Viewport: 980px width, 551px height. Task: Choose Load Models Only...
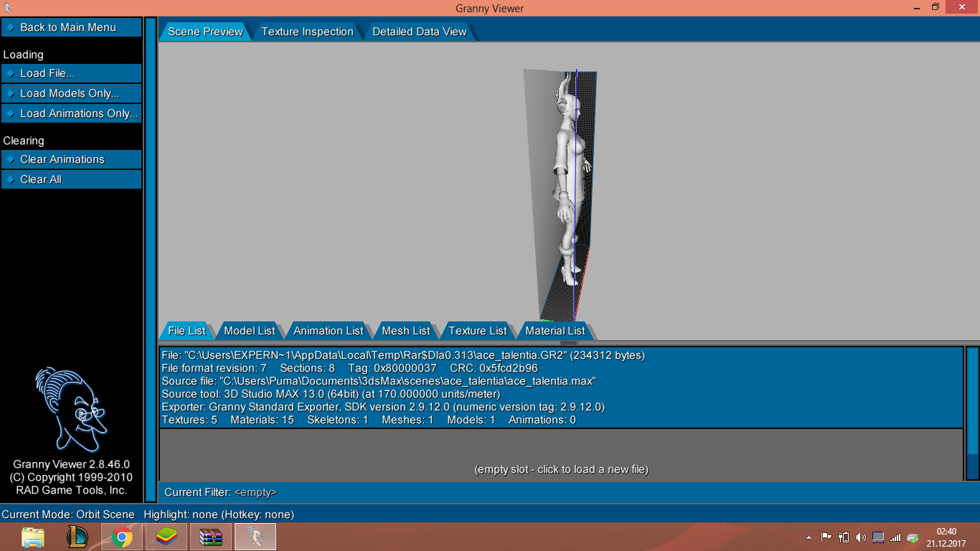[x=71, y=93]
